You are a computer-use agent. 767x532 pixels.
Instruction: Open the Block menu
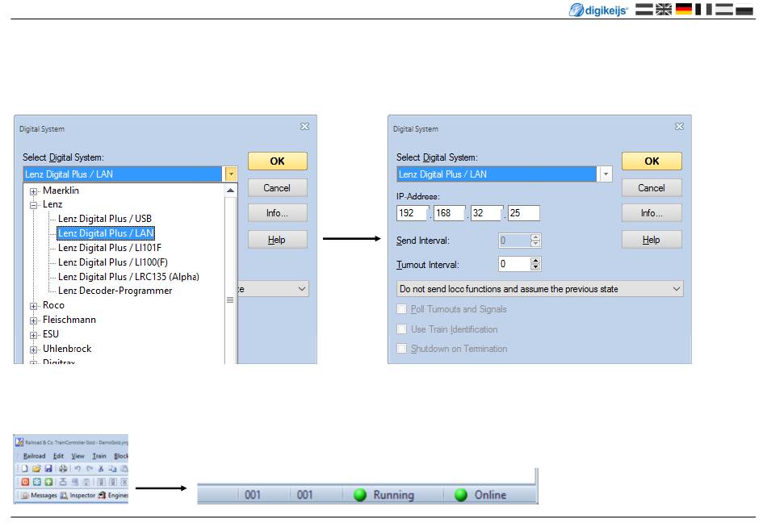point(121,456)
